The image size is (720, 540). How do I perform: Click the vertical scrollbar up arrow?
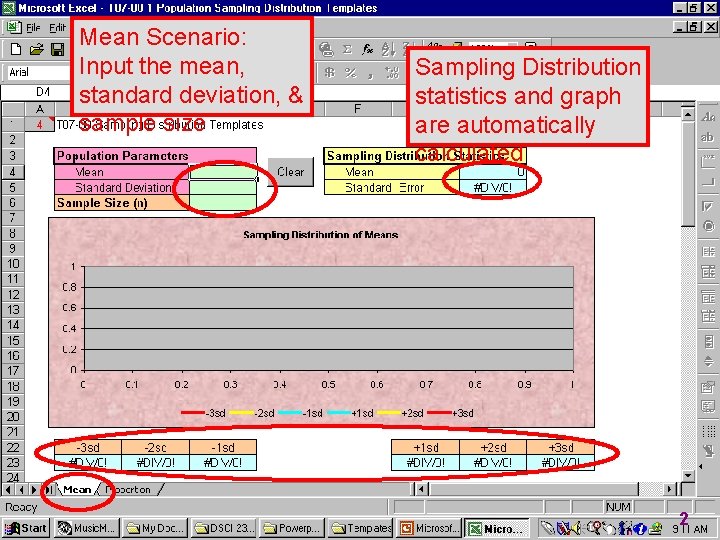687,114
